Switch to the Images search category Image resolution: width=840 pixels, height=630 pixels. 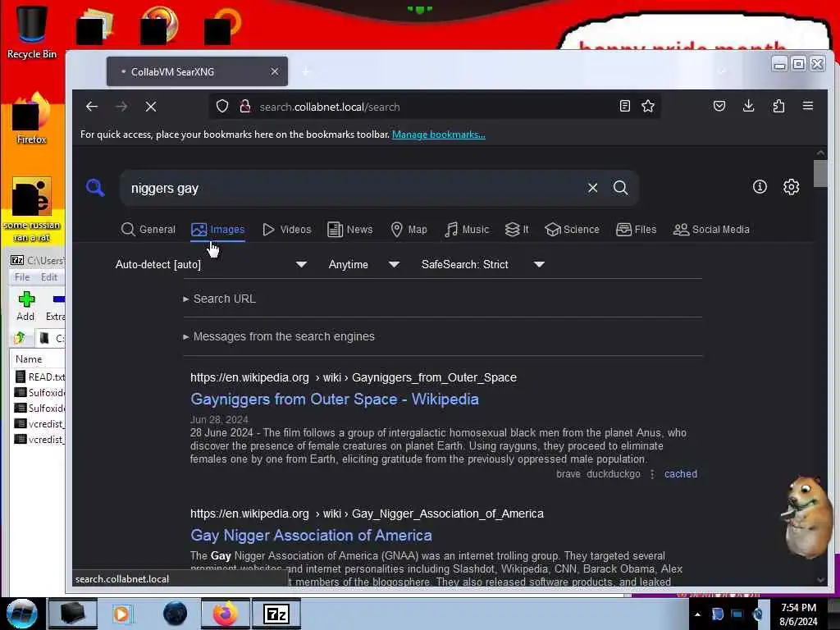(x=218, y=230)
